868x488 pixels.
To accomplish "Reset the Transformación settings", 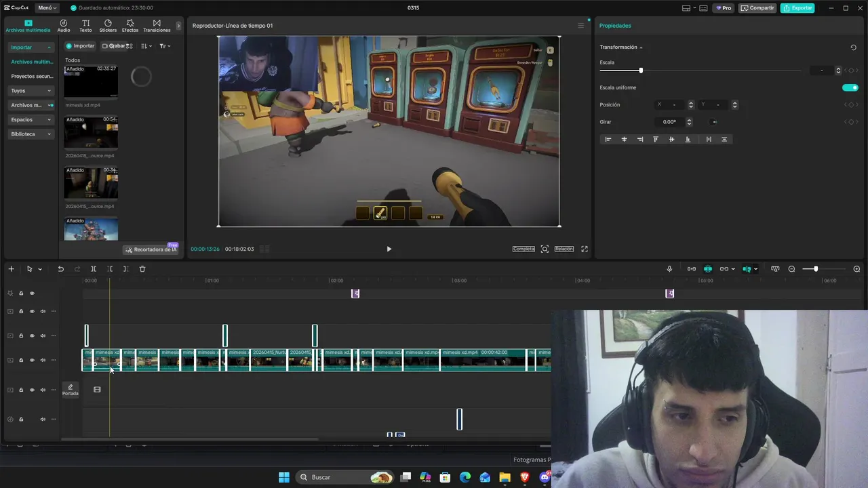I will point(853,47).
